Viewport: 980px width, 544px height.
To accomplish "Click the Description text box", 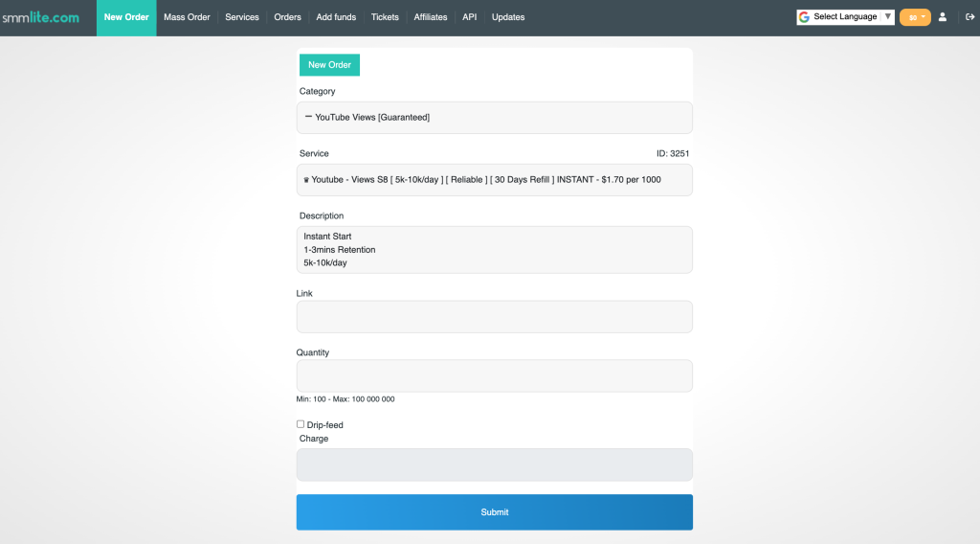I will click(495, 249).
